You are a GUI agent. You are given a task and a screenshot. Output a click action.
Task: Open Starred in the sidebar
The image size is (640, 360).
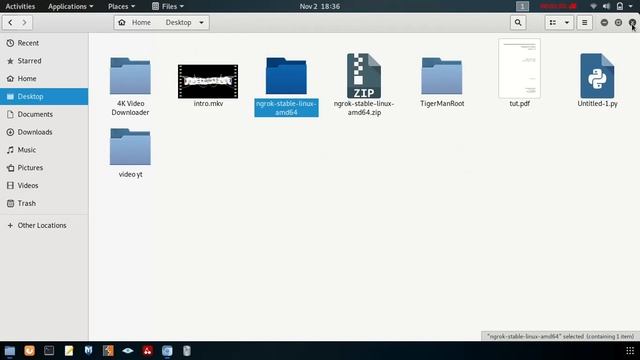44,61
